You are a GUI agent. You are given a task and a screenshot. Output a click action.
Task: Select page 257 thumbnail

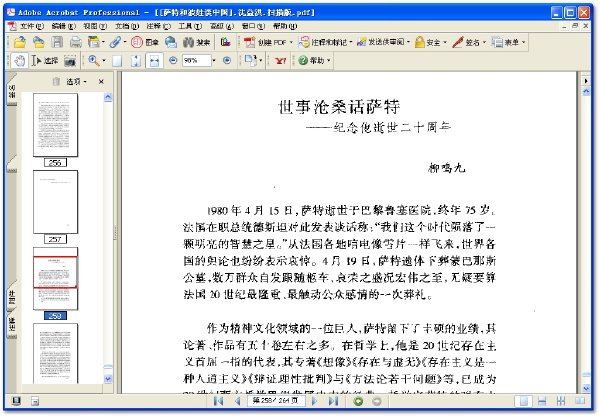[x=55, y=202]
